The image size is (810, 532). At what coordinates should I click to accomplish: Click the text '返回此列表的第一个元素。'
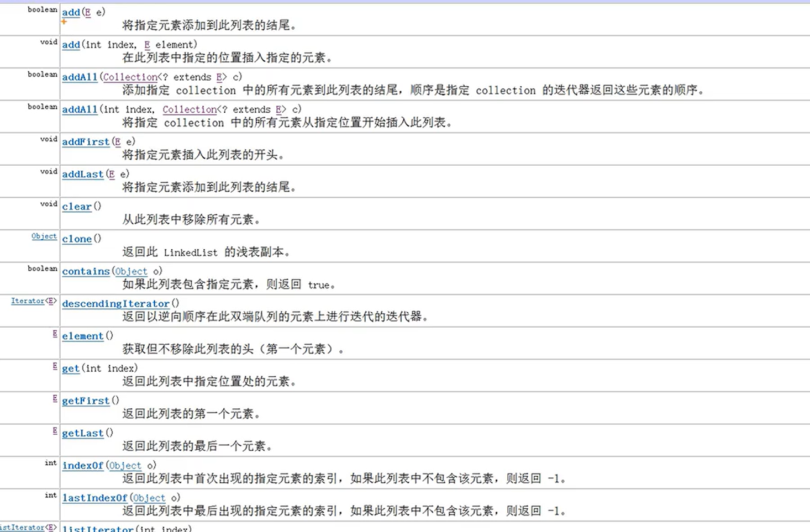tap(191, 414)
